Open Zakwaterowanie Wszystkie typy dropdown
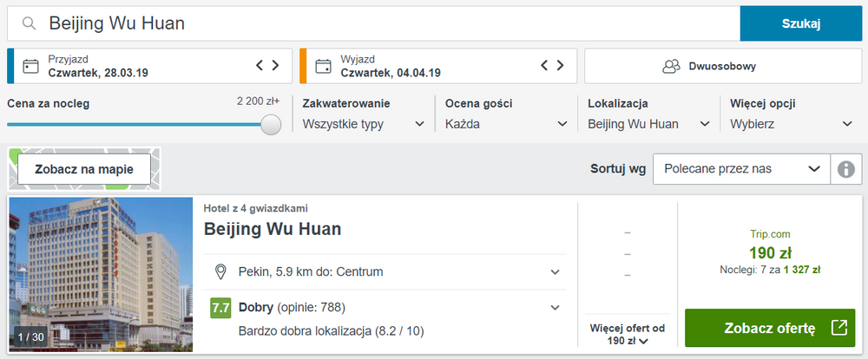 pos(364,124)
